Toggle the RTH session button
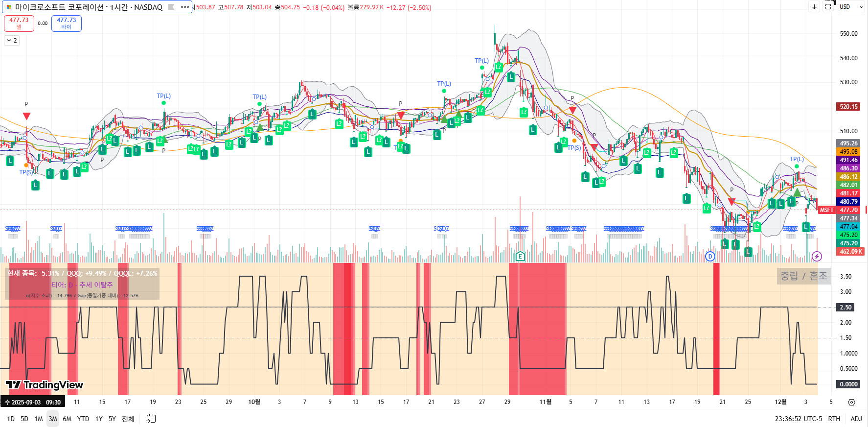868x427 pixels. [x=834, y=419]
